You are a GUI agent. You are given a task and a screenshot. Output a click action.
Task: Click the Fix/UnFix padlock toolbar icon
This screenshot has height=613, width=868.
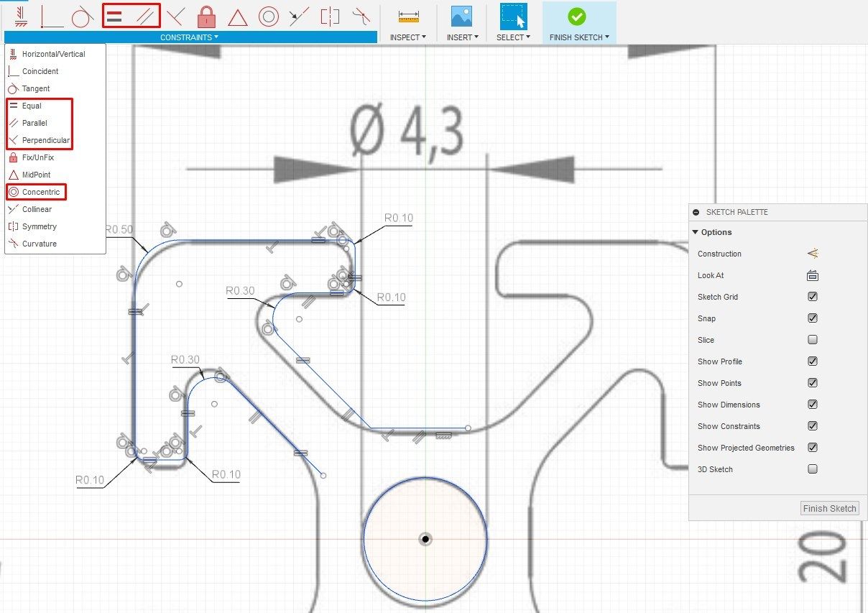pyautogui.click(x=207, y=16)
